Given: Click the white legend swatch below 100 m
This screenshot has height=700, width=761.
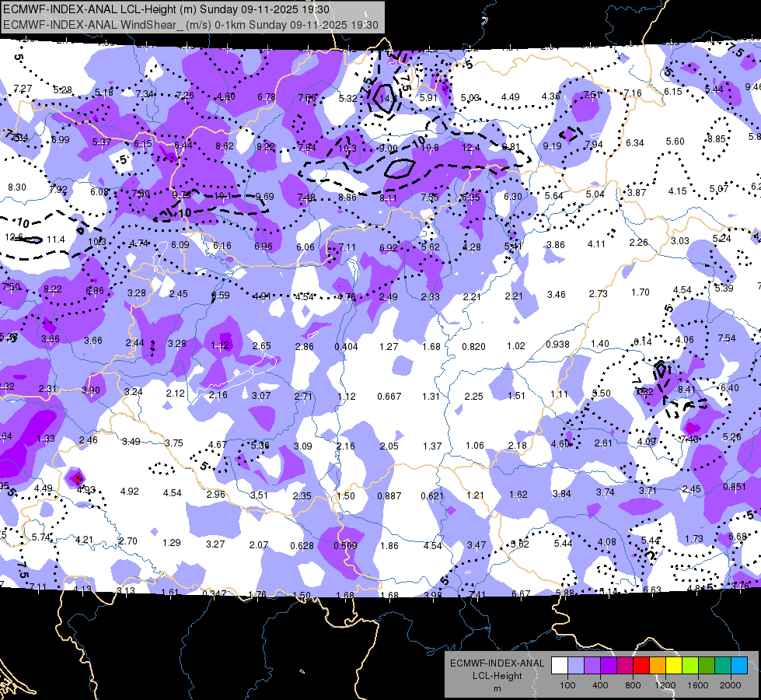Looking at the screenshot, I should (560, 666).
